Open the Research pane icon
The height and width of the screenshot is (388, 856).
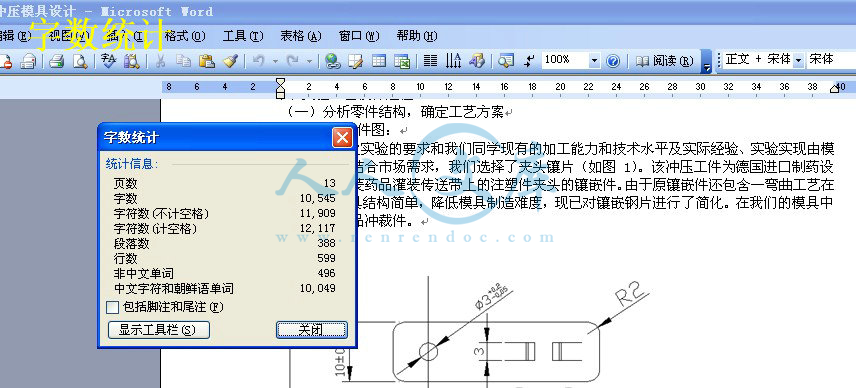[x=131, y=61]
